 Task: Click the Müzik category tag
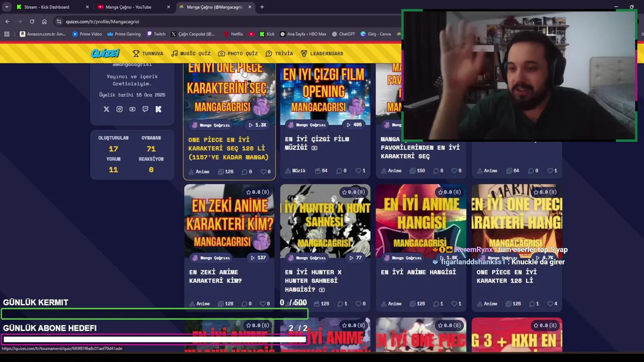click(x=295, y=170)
